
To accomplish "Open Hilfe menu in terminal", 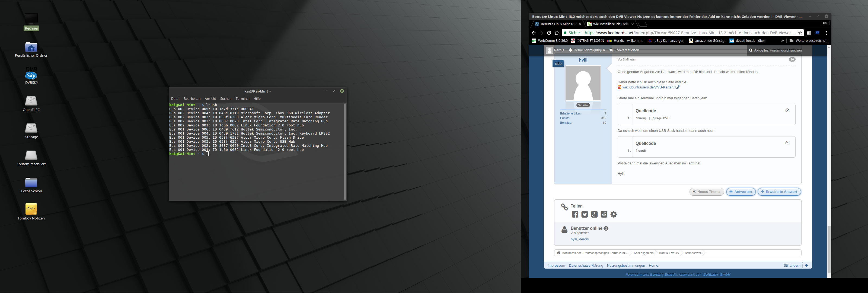I will tap(257, 98).
